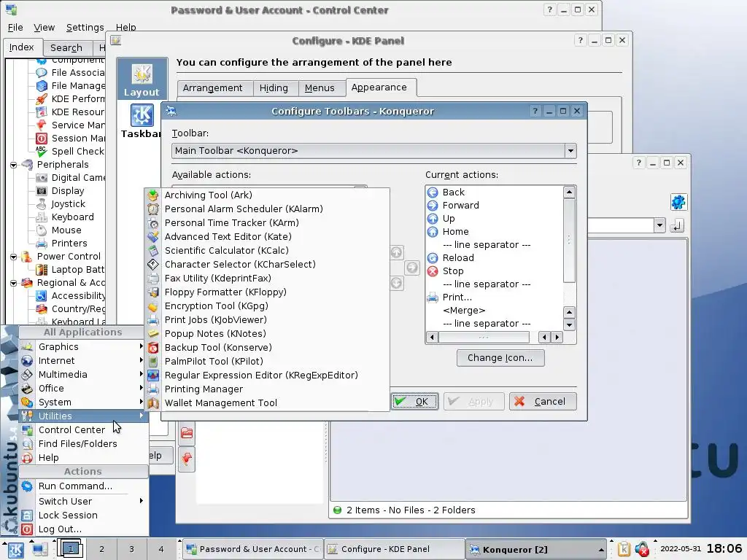Image resolution: width=747 pixels, height=560 pixels.
Task: Click the Back icon in Current actions
Action: pos(433,192)
